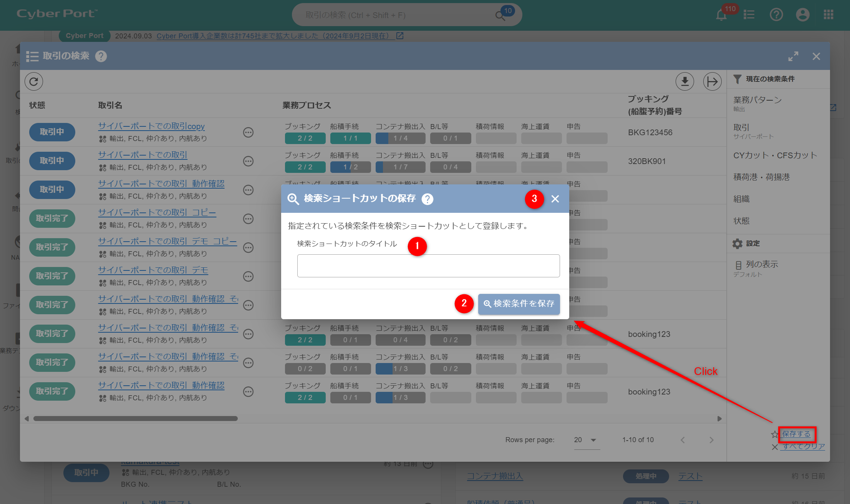Open the apps grid icon in the header
Viewport: 850px width, 504px height.
tap(828, 15)
